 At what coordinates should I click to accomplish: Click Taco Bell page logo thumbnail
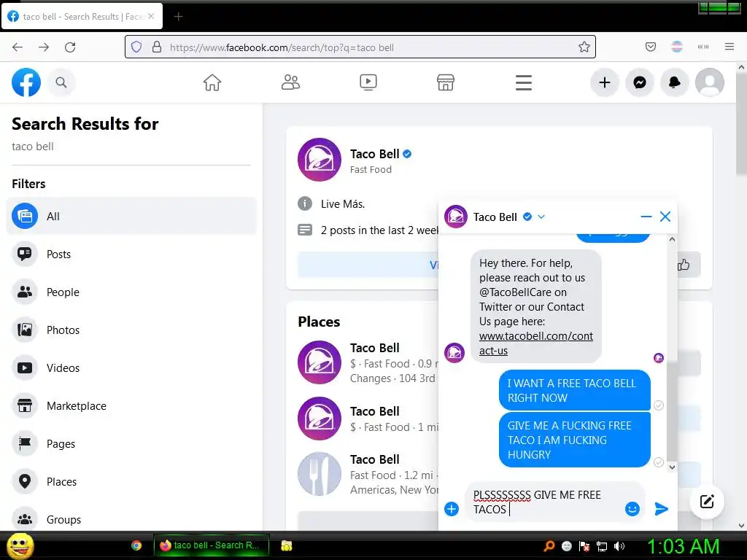tap(320, 160)
